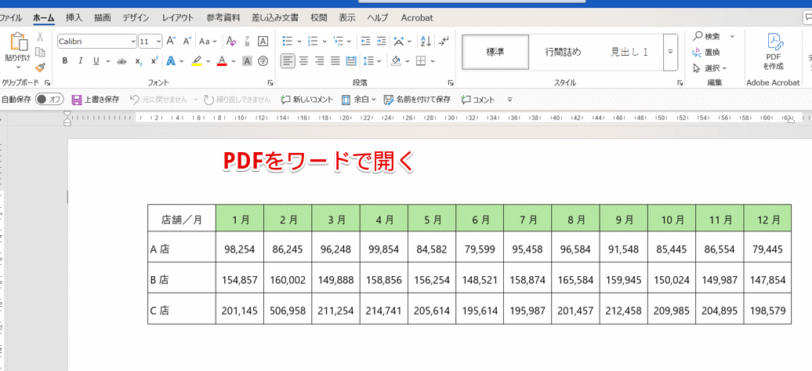Click Find (検索) in the Editing group
The height and width of the screenshot is (371, 812).
pyautogui.click(x=707, y=36)
